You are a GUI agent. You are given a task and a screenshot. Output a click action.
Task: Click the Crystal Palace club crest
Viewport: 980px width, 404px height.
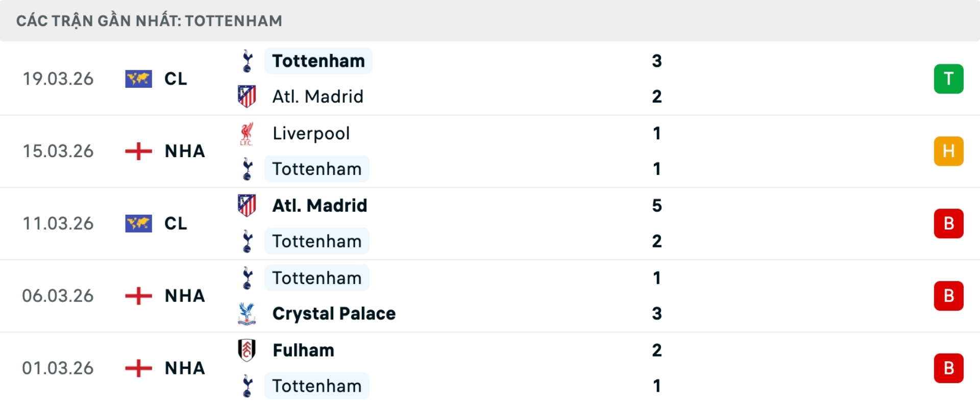pyautogui.click(x=247, y=314)
